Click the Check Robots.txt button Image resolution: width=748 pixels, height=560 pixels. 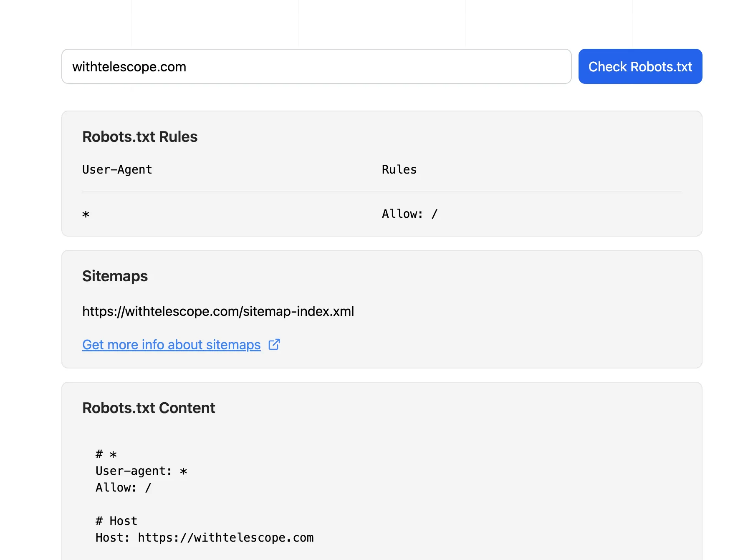pos(640,66)
